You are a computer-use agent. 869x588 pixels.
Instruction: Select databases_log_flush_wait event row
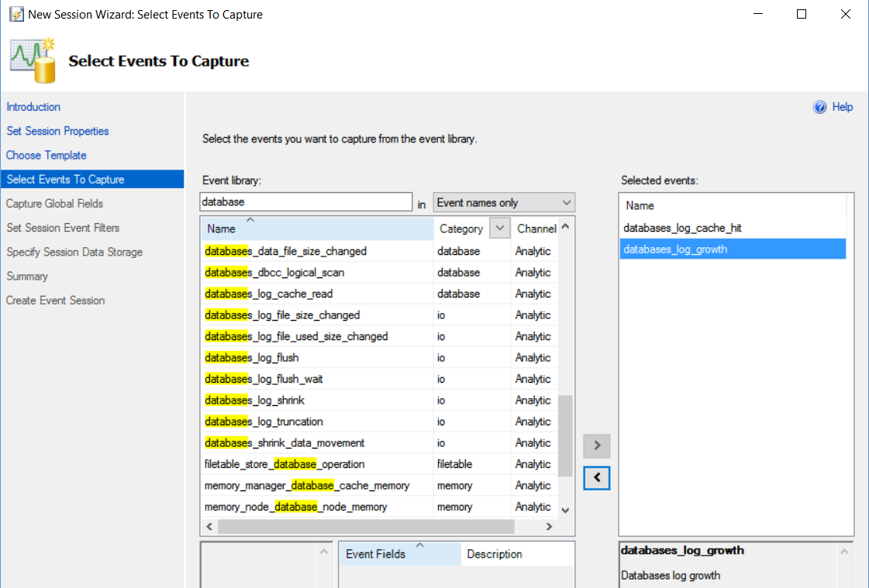(264, 379)
